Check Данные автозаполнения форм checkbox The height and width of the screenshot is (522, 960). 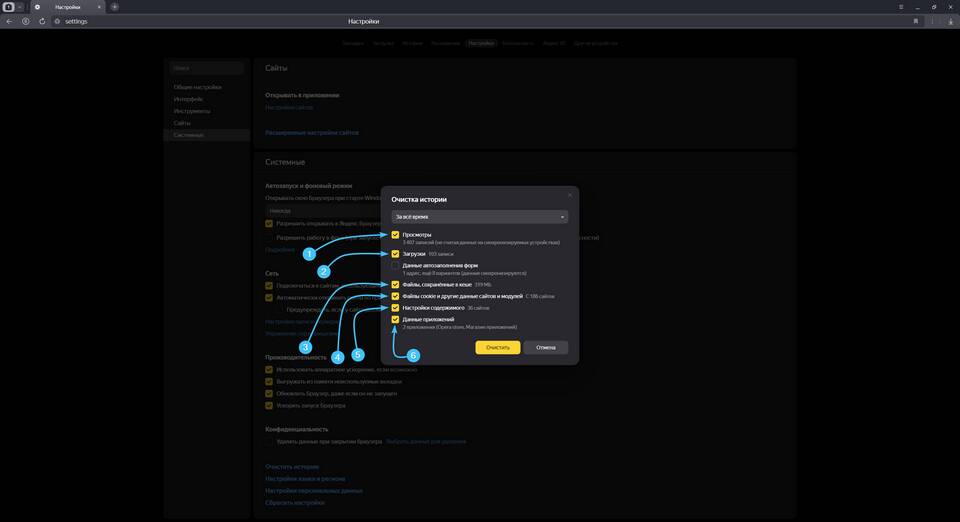pyautogui.click(x=395, y=266)
